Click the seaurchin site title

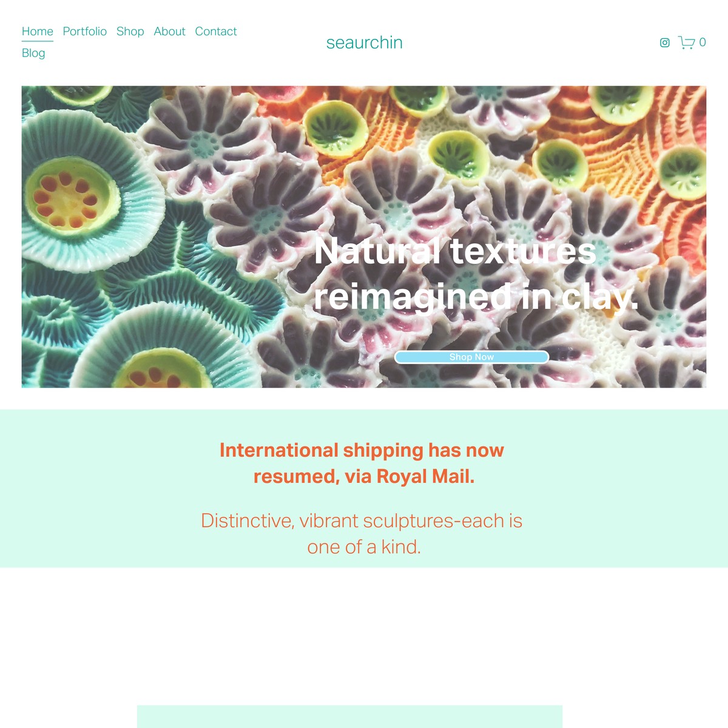(x=365, y=42)
